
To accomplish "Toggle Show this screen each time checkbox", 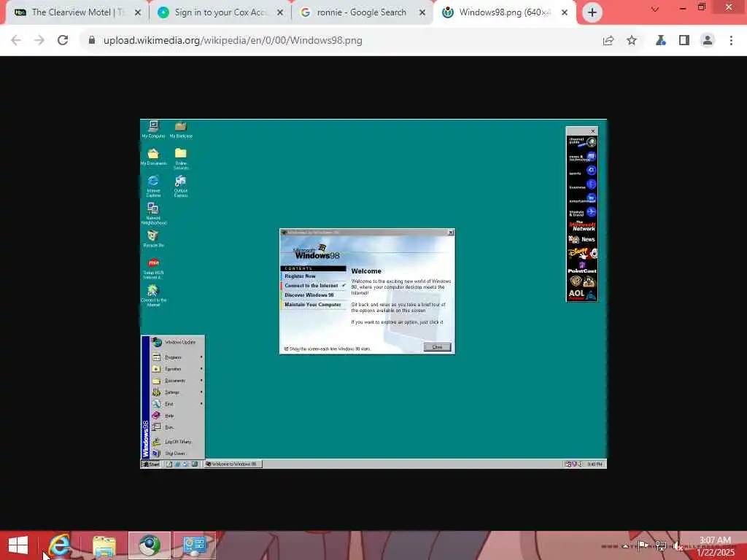I will point(286,349).
